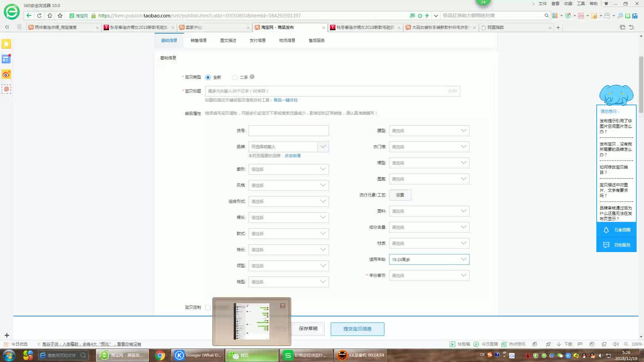Click the browser refresh button
Viewport: 644px width, 362px height.
click(39, 15)
